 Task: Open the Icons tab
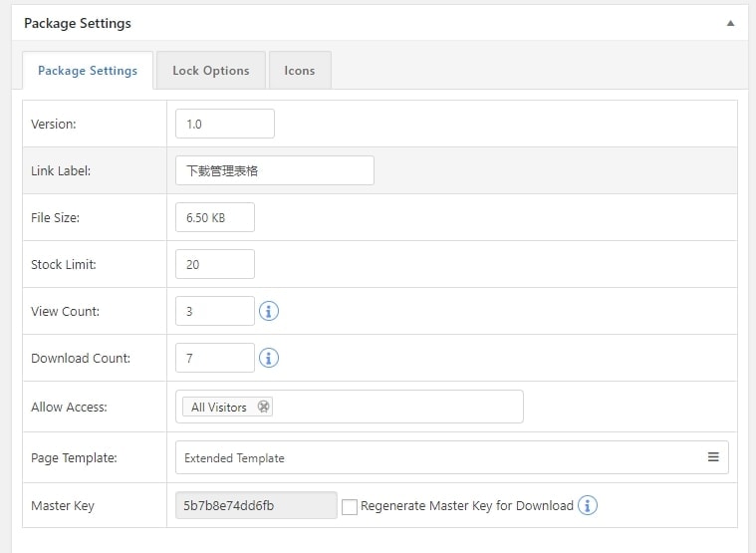click(300, 71)
